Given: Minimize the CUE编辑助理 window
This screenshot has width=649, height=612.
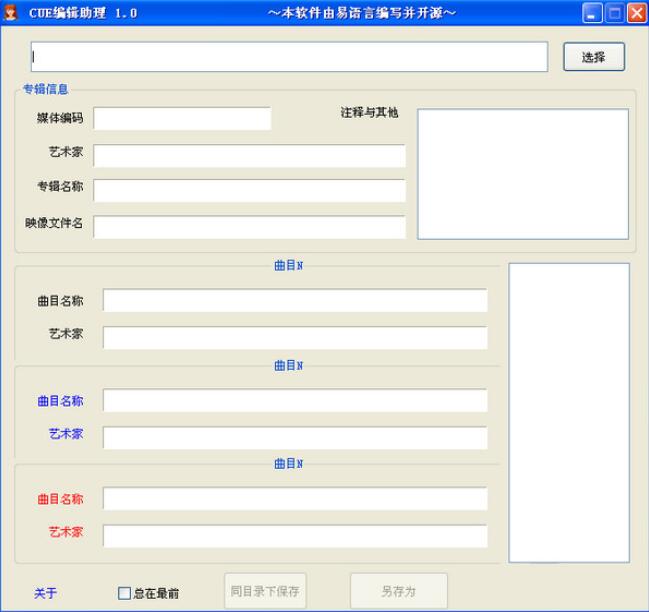Looking at the screenshot, I should point(592,13).
